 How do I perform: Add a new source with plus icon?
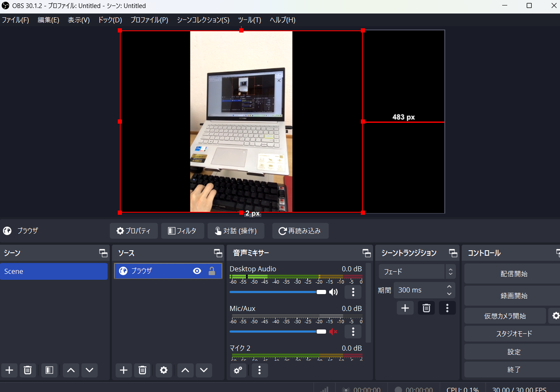pos(124,370)
